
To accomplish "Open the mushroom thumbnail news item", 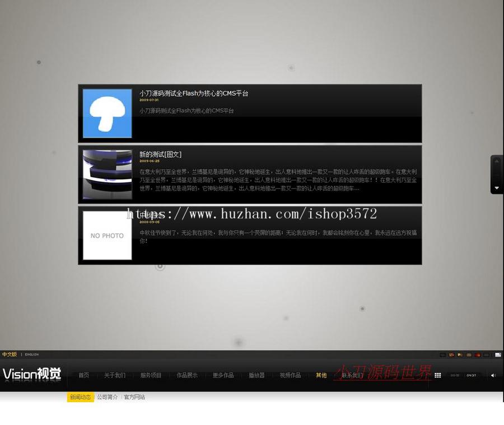I will pyautogui.click(x=108, y=114).
